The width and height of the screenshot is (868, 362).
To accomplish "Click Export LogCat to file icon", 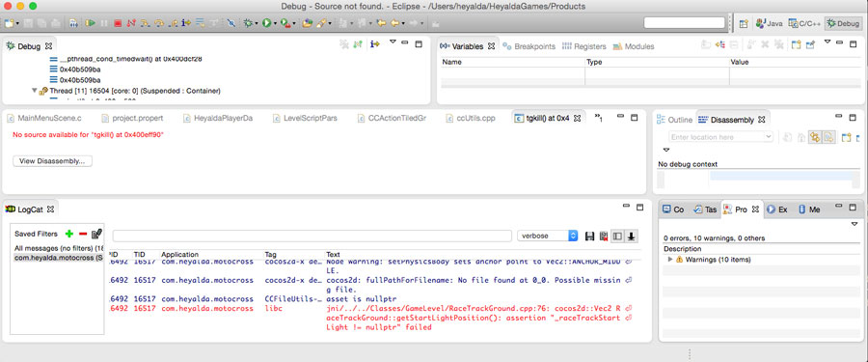I will coord(589,237).
